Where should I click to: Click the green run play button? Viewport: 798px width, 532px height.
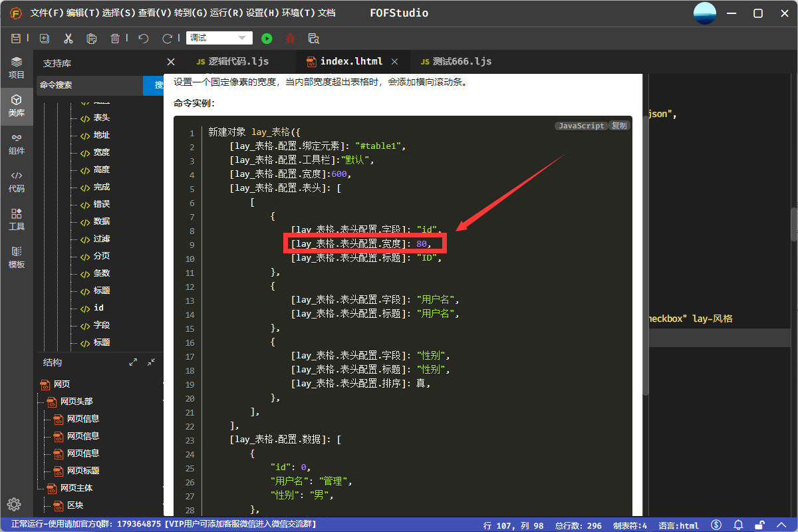coord(267,39)
